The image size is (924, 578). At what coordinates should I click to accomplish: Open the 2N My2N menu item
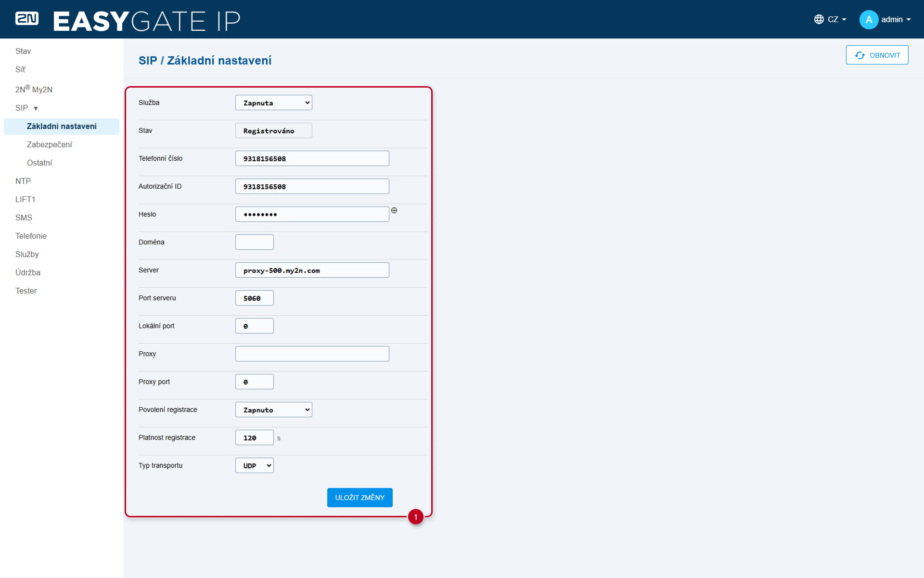[34, 89]
